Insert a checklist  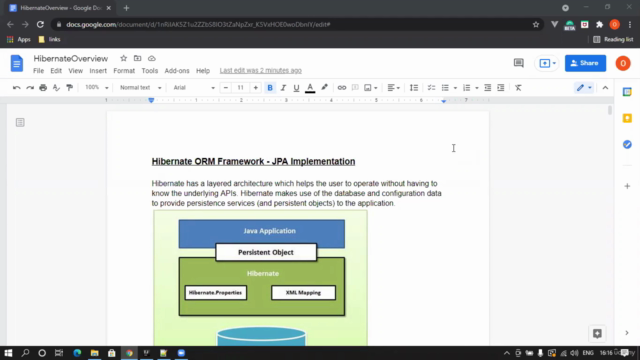point(431,88)
